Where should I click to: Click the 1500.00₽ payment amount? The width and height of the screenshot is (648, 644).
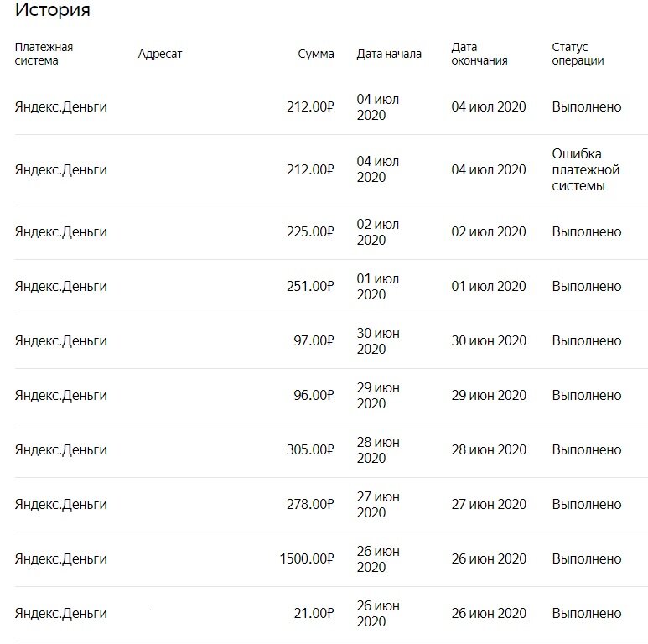(306, 558)
